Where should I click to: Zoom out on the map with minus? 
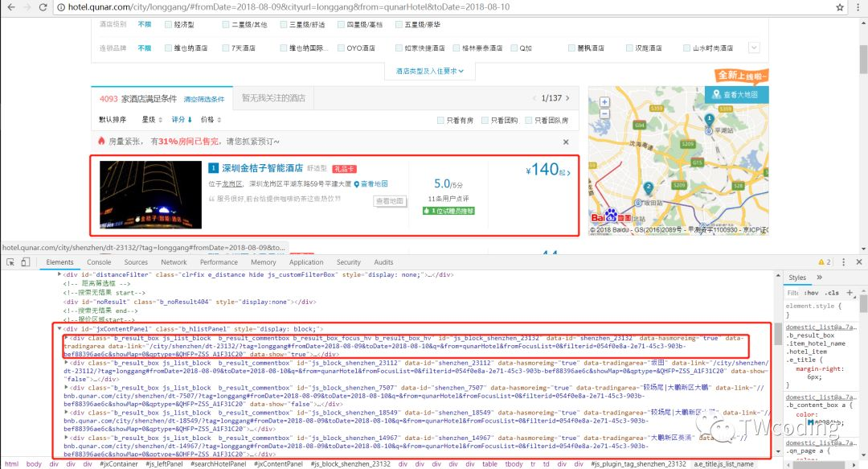tap(604, 113)
